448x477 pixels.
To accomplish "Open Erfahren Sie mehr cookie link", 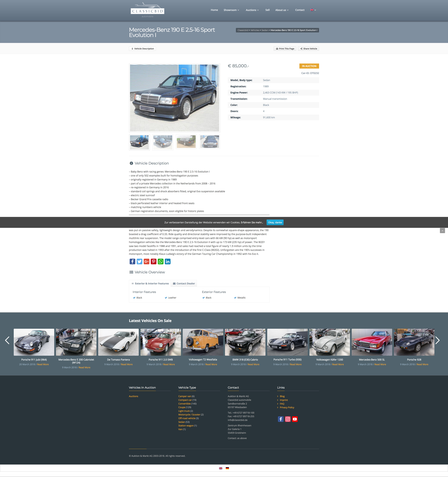I will pos(252,222).
